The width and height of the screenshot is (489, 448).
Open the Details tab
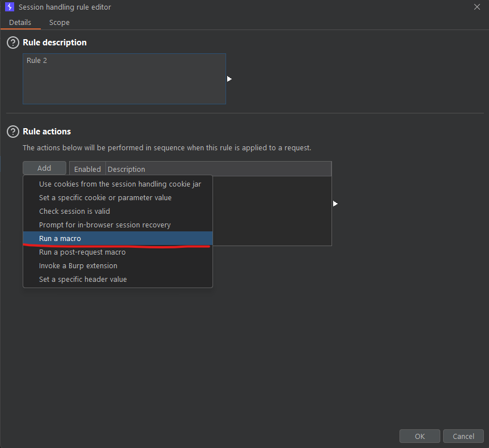click(x=20, y=23)
